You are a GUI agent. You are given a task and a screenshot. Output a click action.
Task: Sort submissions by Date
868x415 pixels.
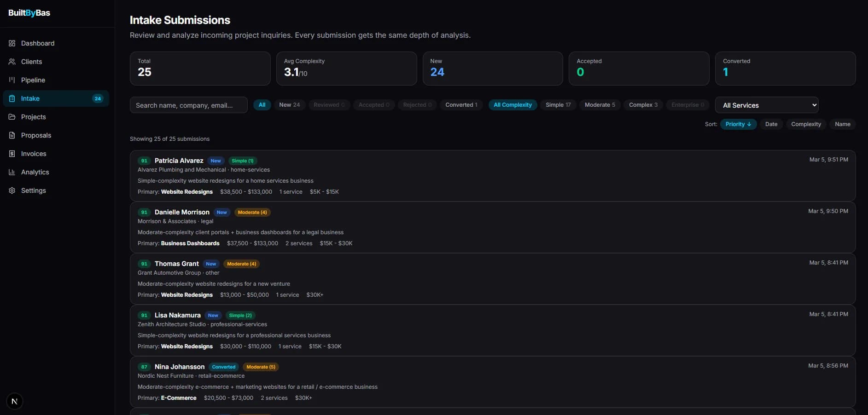coord(771,124)
